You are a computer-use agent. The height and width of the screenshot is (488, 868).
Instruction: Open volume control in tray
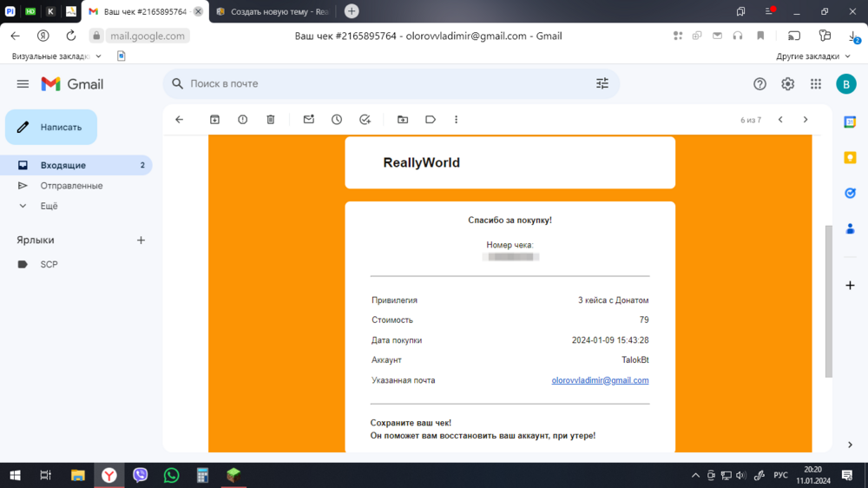[x=740, y=475]
